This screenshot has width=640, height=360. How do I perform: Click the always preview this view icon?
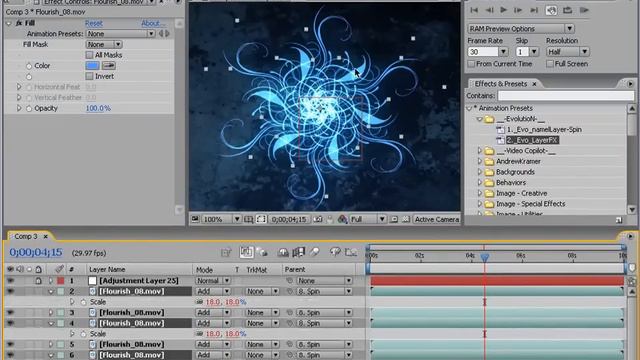(x=195, y=219)
